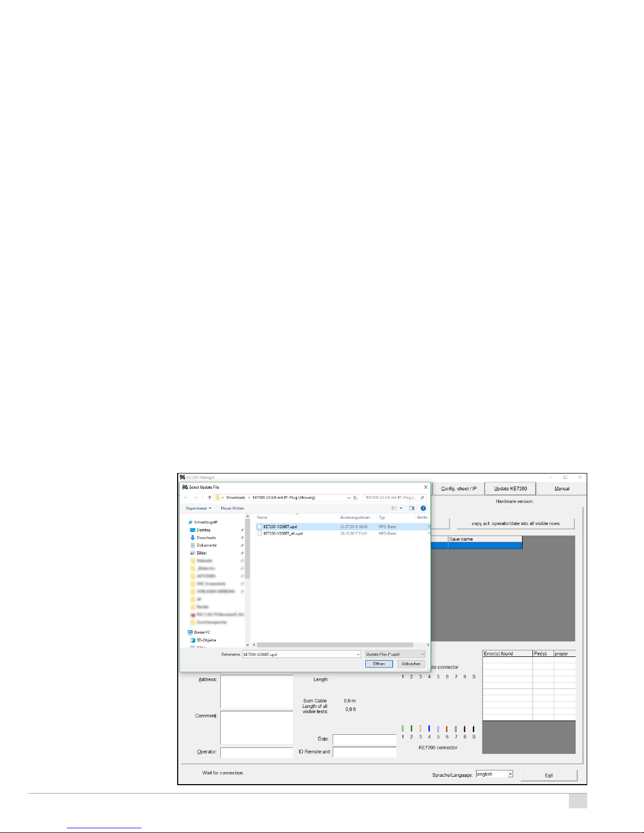Select file KE7200-V206BT.upd
The height and width of the screenshot is (833, 644).
click(x=280, y=527)
